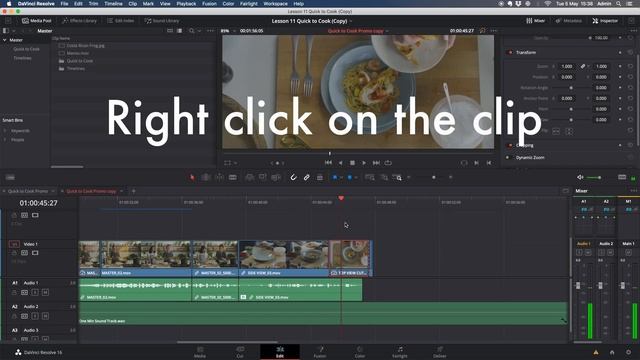Switch to the Deliver page
The image size is (640, 360).
click(440, 352)
